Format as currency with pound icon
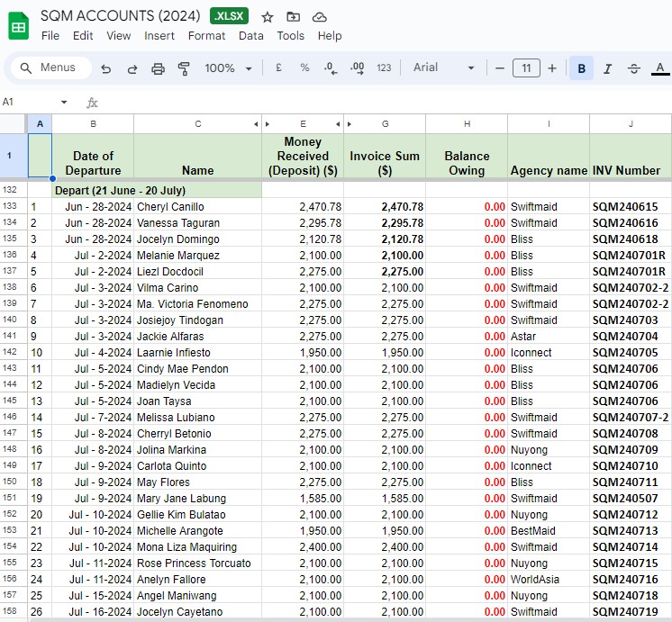This screenshot has height=622, width=672. (278, 68)
